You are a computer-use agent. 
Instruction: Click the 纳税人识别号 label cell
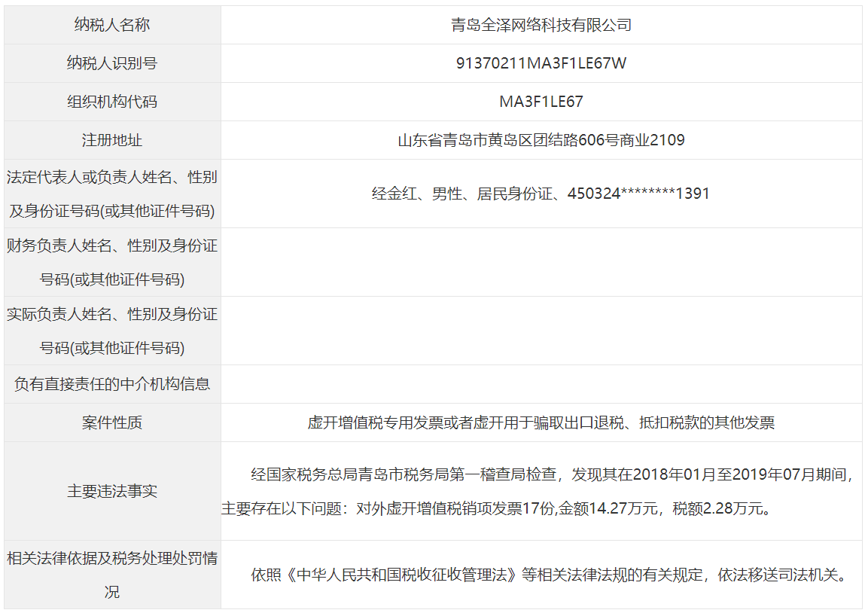112,63
